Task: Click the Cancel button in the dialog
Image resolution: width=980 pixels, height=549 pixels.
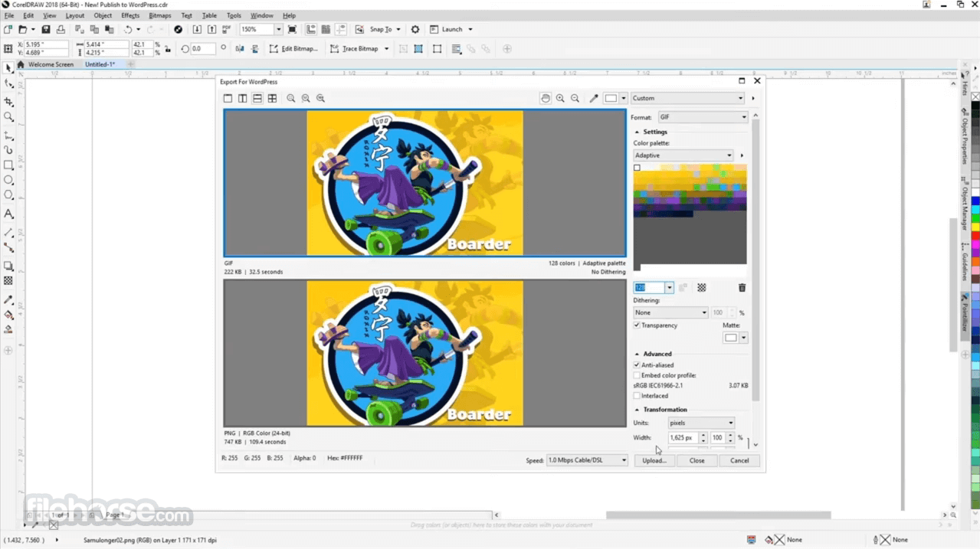Action: pos(738,460)
